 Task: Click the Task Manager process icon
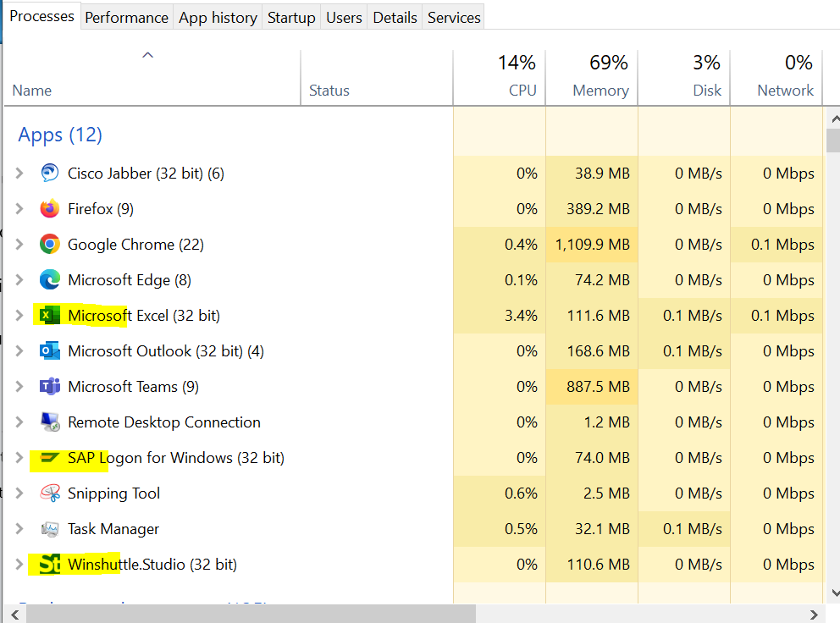(x=49, y=528)
